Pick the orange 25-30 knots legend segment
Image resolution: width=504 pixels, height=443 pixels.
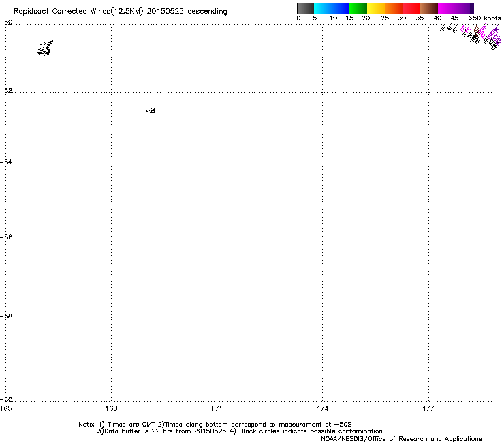pyautogui.click(x=394, y=8)
